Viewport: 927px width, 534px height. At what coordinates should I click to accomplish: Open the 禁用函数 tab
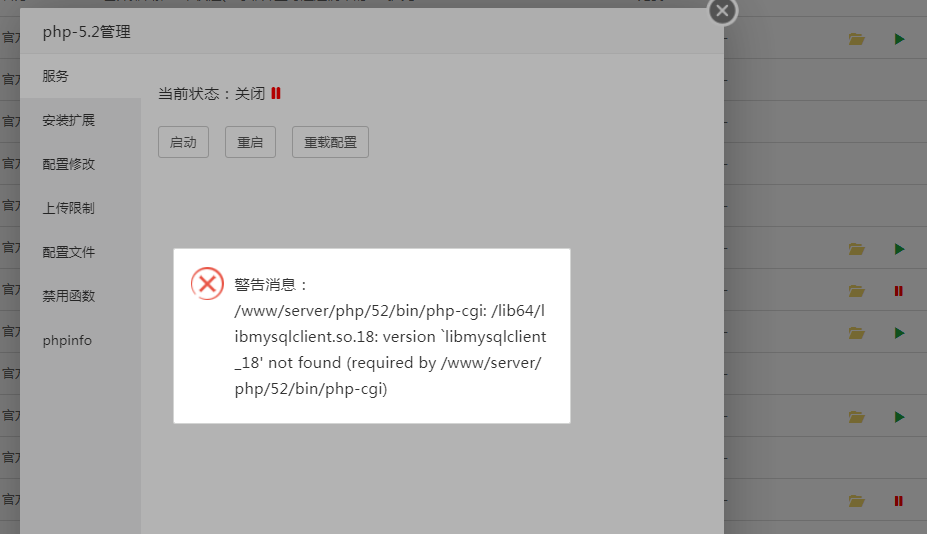(x=80, y=296)
